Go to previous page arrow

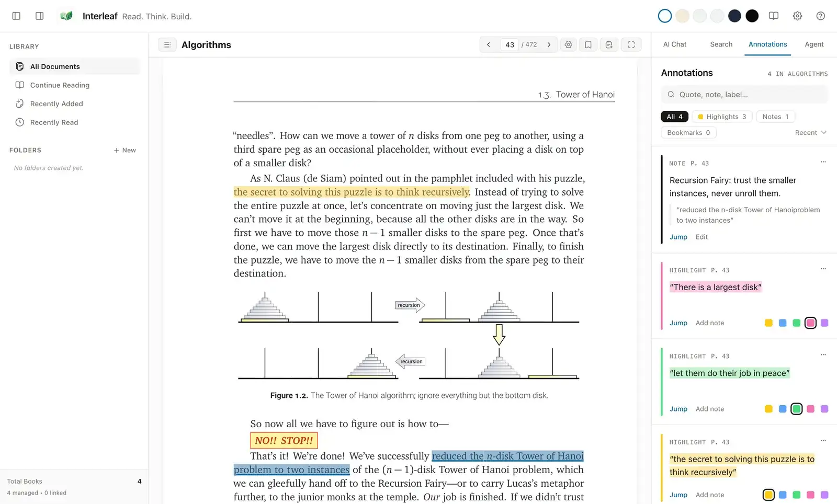coord(489,45)
